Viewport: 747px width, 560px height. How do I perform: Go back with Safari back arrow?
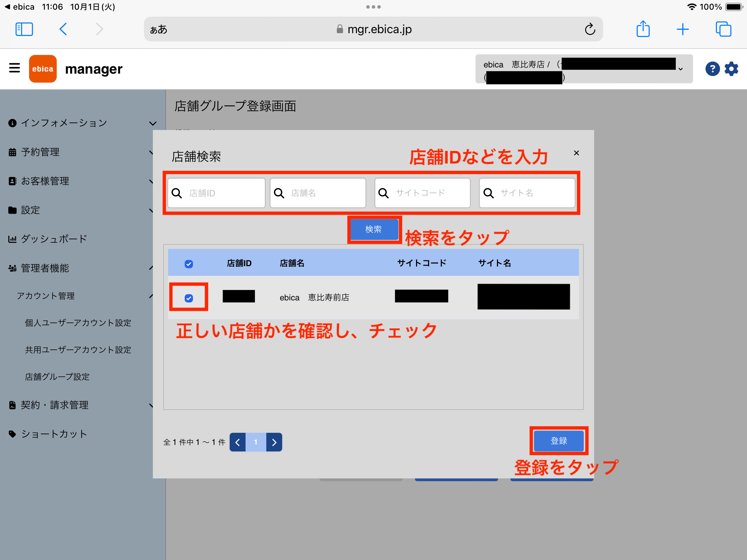point(63,29)
